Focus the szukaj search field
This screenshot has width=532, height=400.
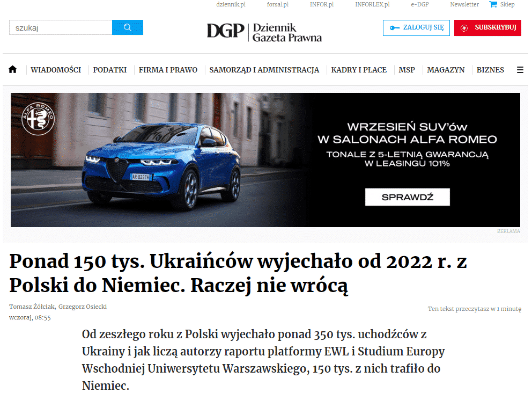coord(61,27)
